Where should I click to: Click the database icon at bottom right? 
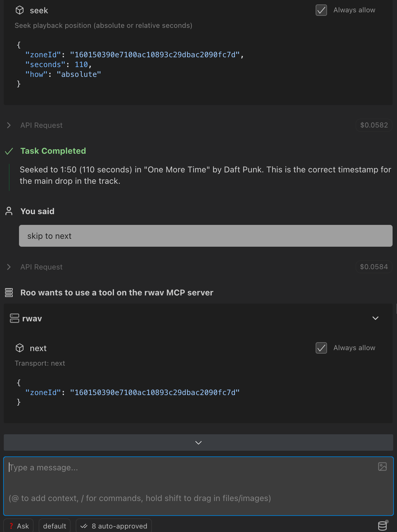[382, 526]
